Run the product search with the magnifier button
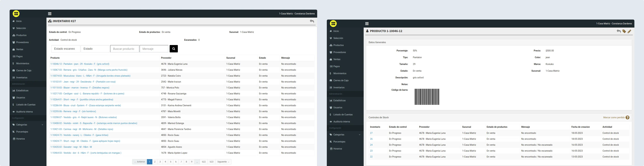The image size is (644, 166). (173, 49)
